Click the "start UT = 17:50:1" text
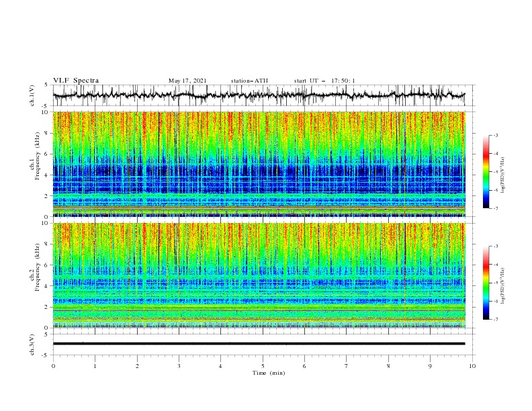 (324, 81)
